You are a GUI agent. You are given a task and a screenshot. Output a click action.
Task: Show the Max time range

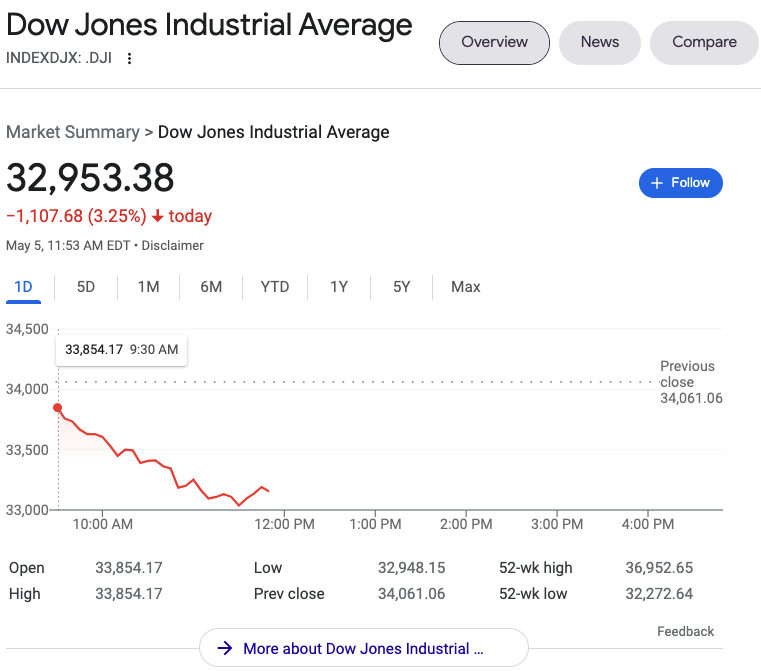coord(465,287)
